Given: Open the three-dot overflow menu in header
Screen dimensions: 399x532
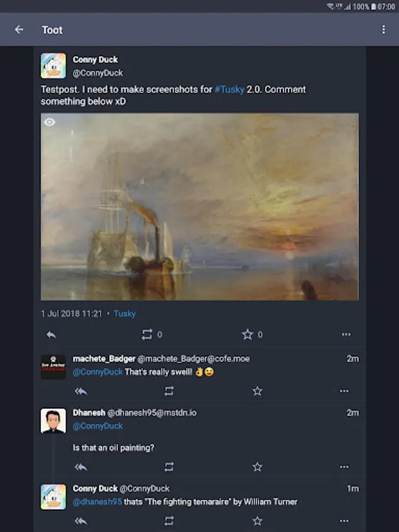Looking at the screenshot, I should pos(384,30).
